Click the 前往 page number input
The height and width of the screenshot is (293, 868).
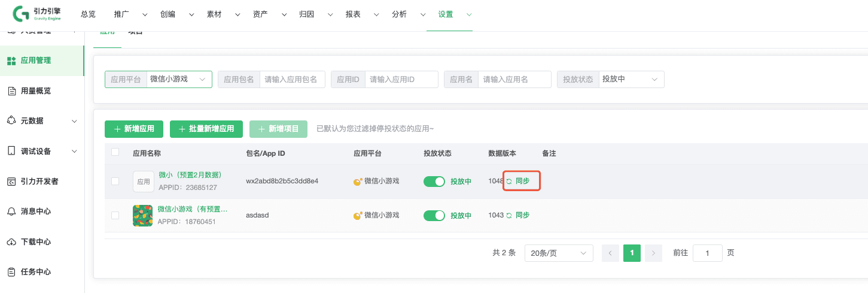tap(707, 253)
